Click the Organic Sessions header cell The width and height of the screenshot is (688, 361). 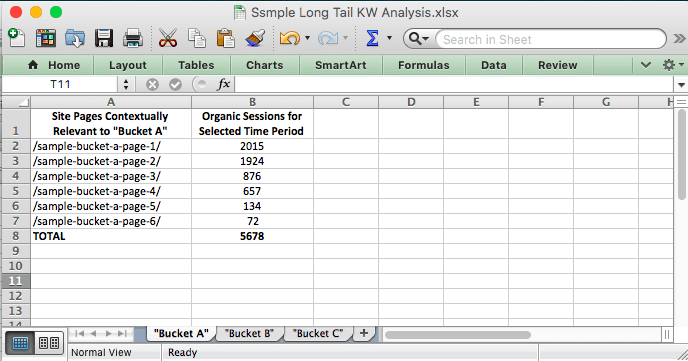(252, 124)
